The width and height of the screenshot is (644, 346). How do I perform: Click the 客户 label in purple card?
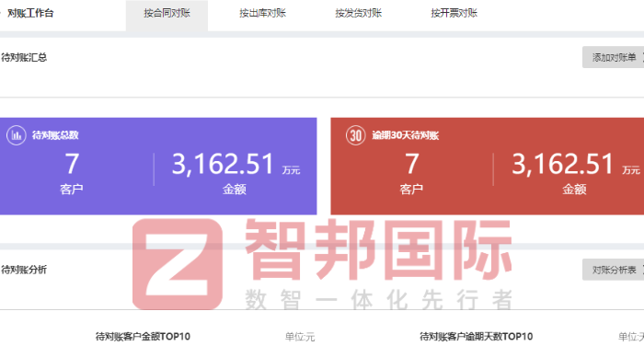[72, 190]
